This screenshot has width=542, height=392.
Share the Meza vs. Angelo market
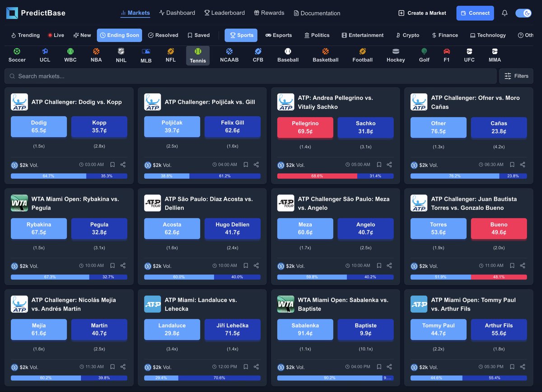[x=389, y=266]
